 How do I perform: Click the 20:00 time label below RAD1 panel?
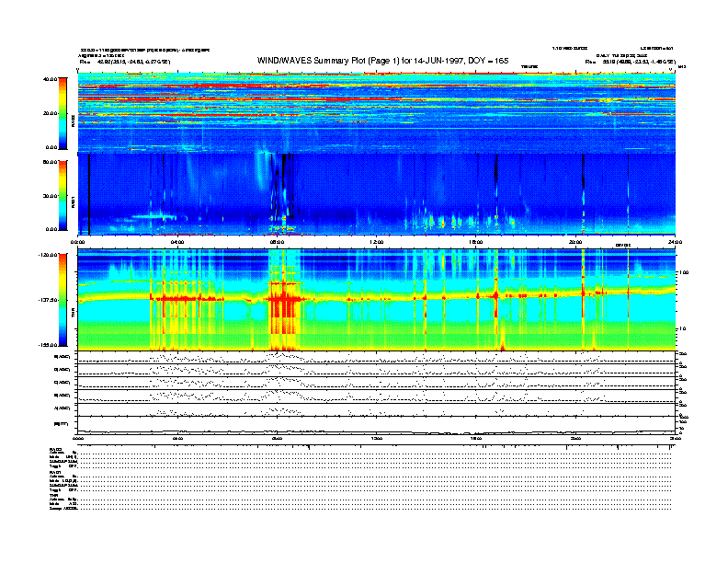[x=575, y=242]
